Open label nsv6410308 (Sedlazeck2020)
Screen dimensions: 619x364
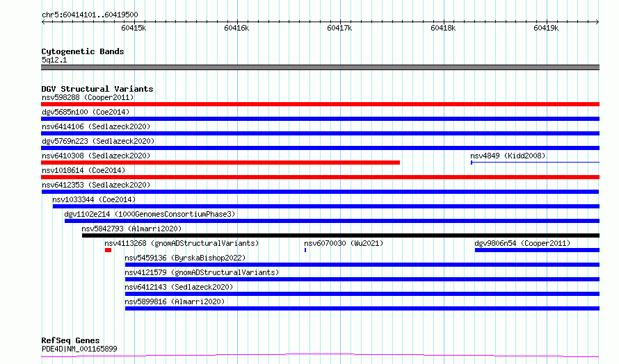point(96,156)
